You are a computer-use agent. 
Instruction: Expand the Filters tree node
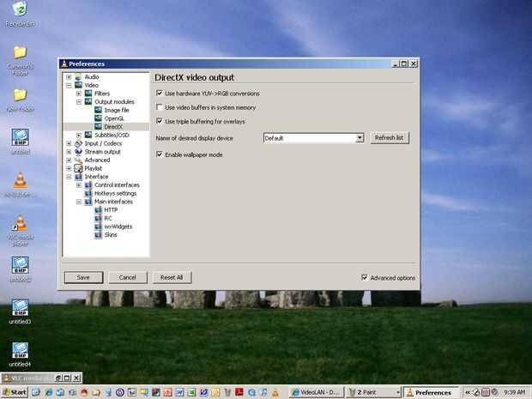tap(79, 94)
